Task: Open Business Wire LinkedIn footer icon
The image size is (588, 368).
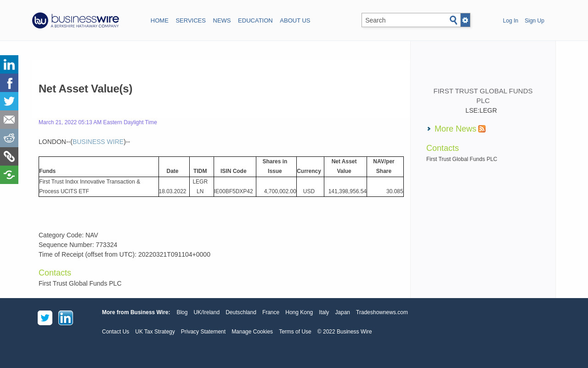Action: (x=66, y=318)
